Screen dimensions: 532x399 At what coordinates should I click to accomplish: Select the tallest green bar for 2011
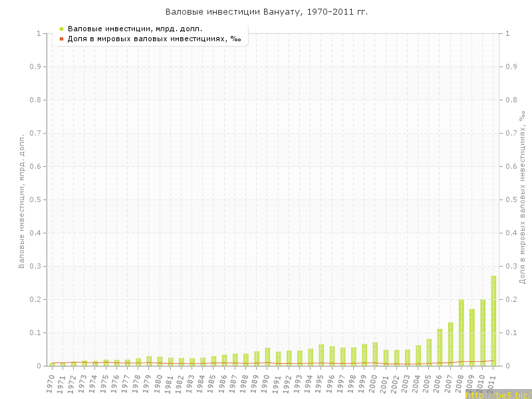(493, 321)
